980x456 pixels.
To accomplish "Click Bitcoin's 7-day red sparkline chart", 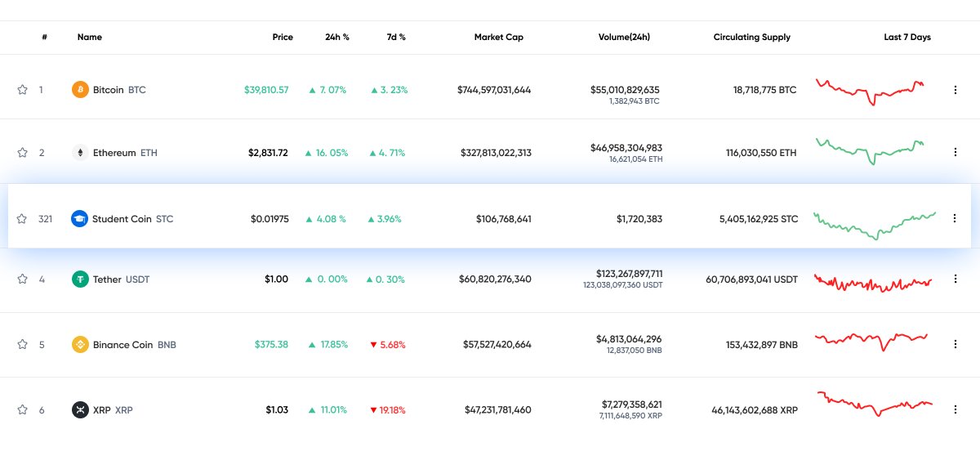I will (x=871, y=92).
